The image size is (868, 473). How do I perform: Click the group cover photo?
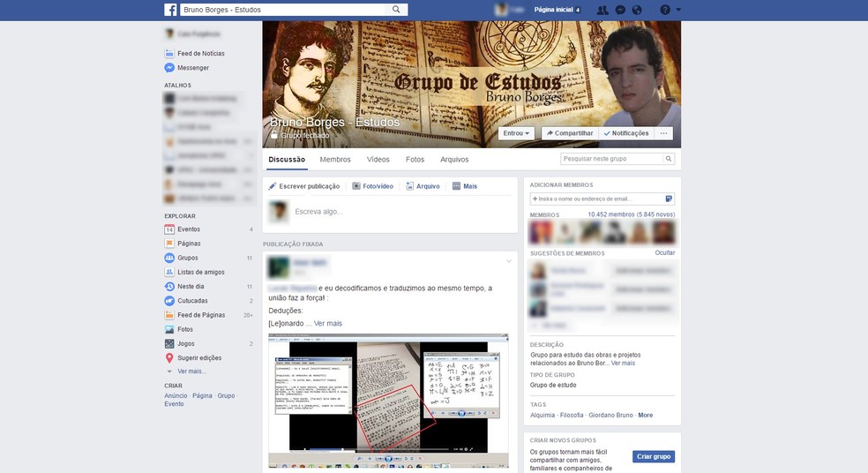pyautogui.click(x=472, y=84)
